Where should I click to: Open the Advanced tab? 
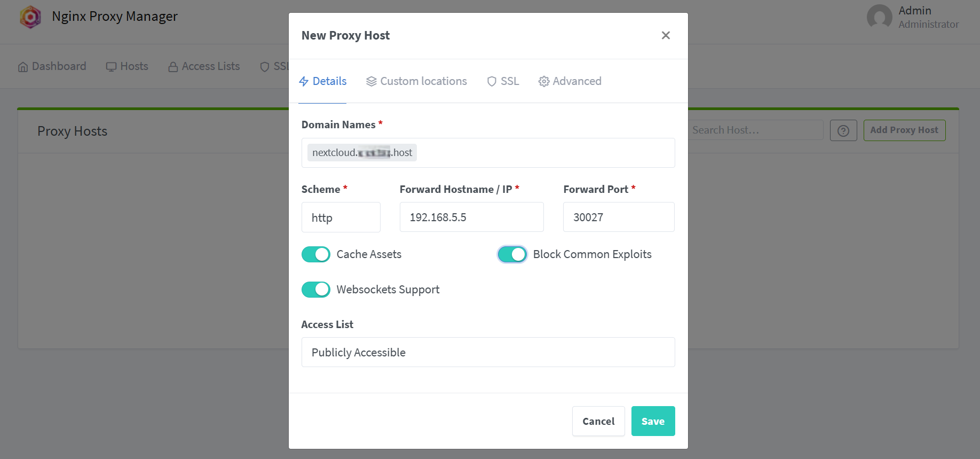tap(570, 81)
